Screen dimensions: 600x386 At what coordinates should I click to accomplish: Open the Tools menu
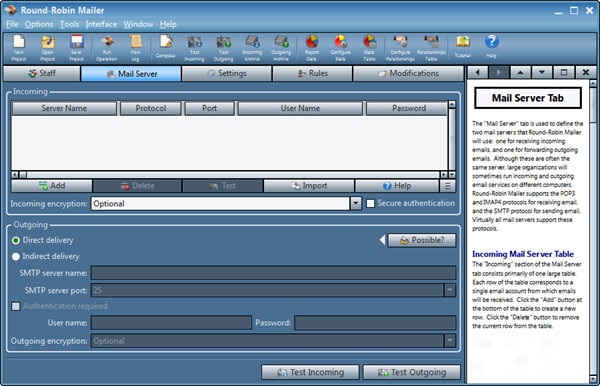pyautogui.click(x=70, y=24)
